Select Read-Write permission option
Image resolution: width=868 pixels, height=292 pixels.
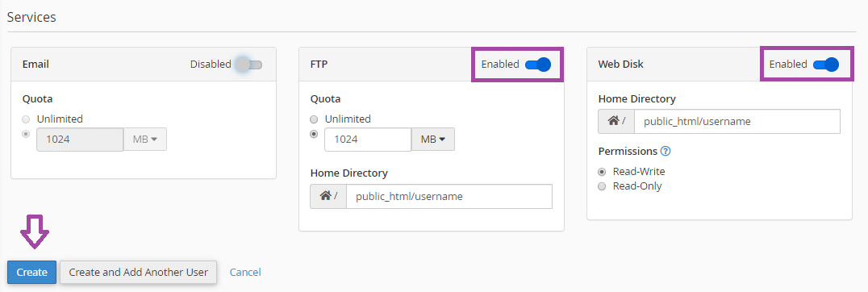pyautogui.click(x=602, y=172)
